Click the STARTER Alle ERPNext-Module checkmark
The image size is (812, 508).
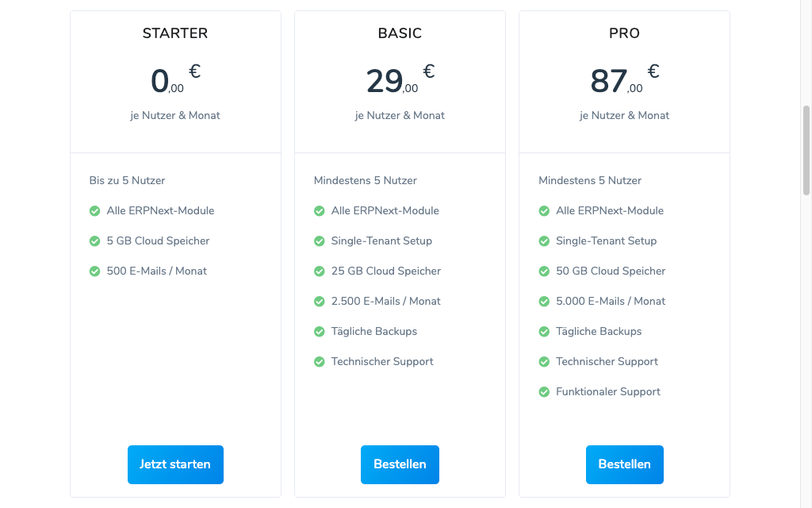[x=95, y=211]
